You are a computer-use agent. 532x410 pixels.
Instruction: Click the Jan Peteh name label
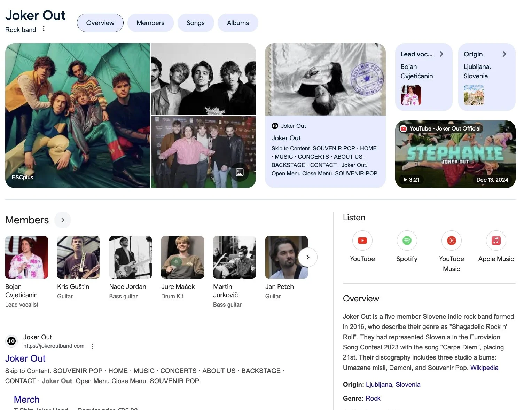coord(280,287)
